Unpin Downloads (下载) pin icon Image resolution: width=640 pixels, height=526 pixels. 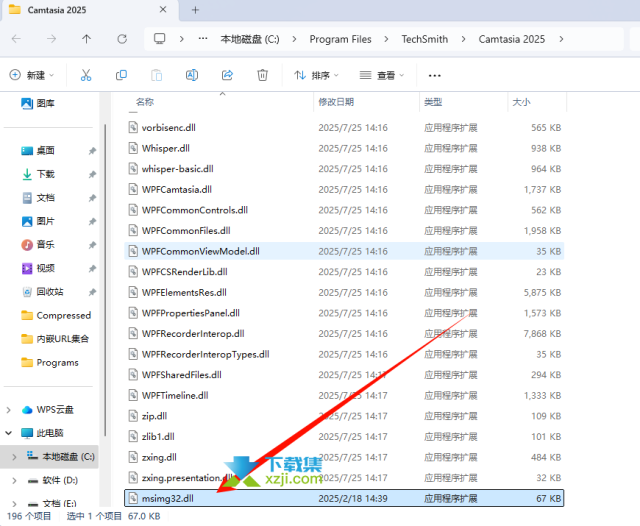(x=92, y=174)
